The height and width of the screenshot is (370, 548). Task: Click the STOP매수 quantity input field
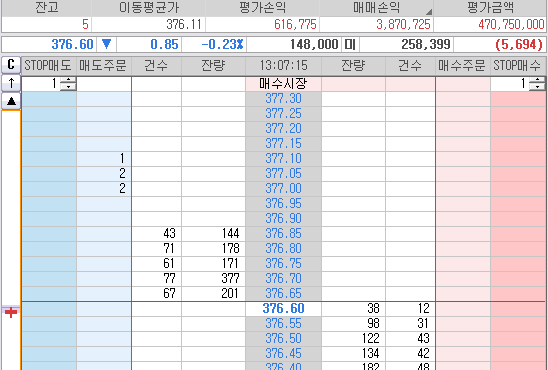pos(510,84)
